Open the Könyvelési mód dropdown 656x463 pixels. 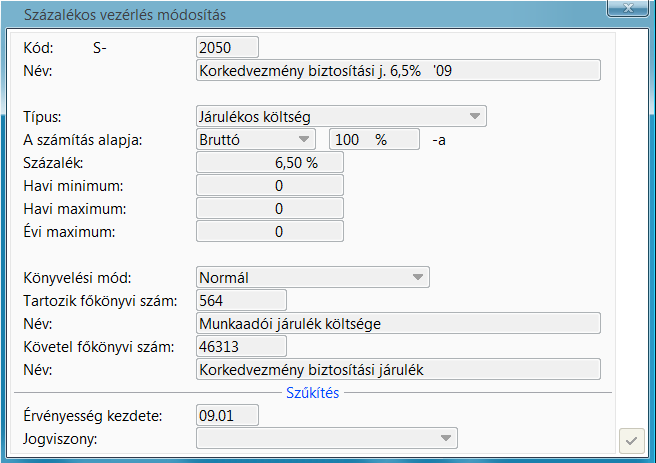[417, 277]
